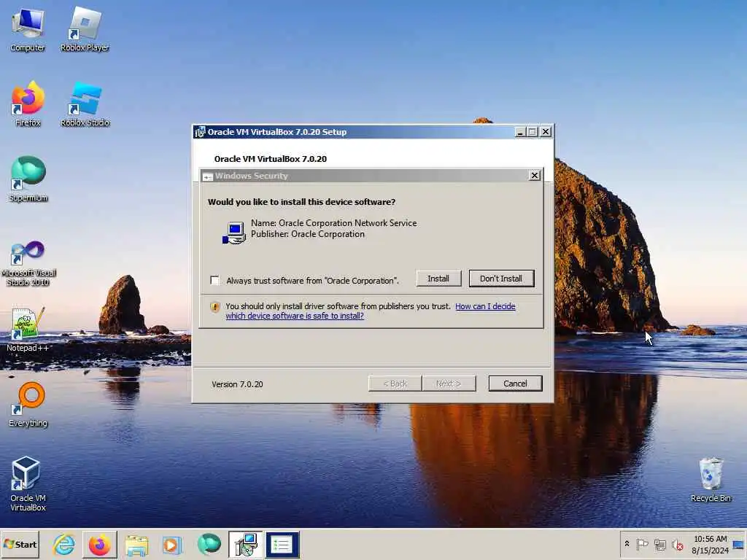Screen dimensions: 747x560
Task: Open Supermium from the taskbar
Action: [209, 544]
